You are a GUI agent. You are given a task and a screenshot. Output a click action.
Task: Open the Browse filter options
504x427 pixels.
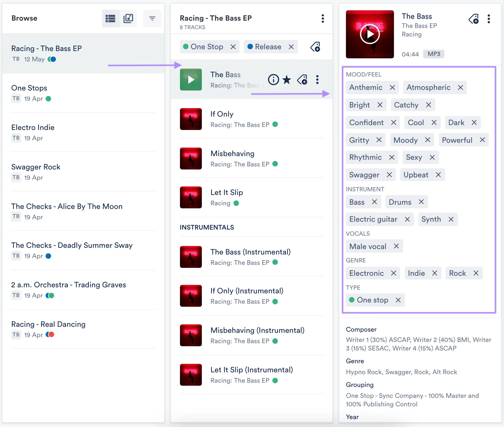pyautogui.click(x=152, y=18)
